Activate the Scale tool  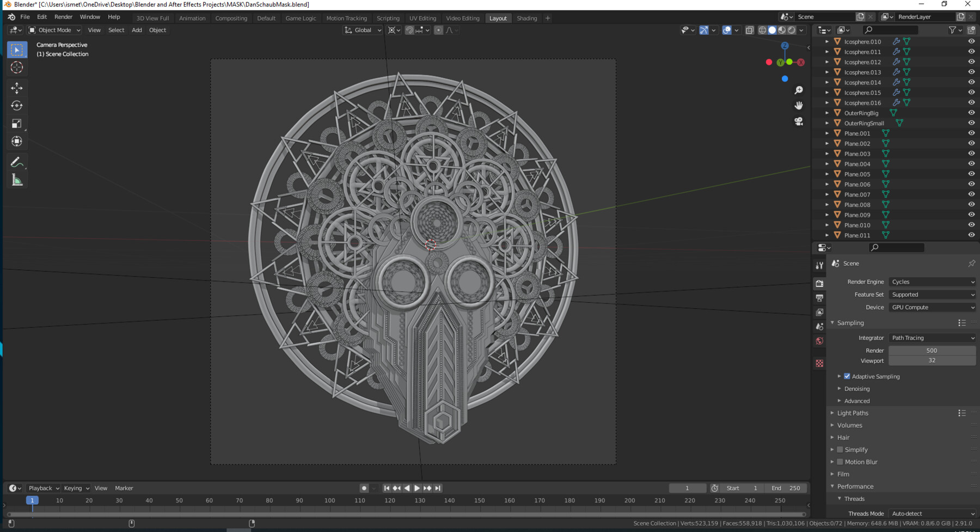(17, 124)
